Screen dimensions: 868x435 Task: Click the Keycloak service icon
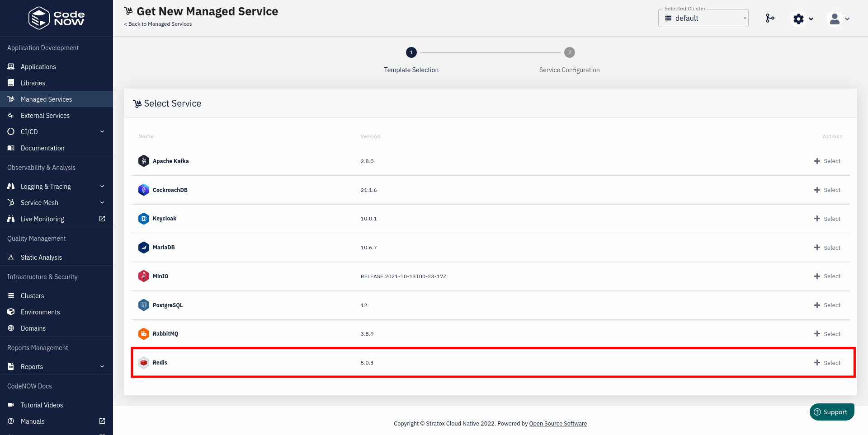pos(144,219)
